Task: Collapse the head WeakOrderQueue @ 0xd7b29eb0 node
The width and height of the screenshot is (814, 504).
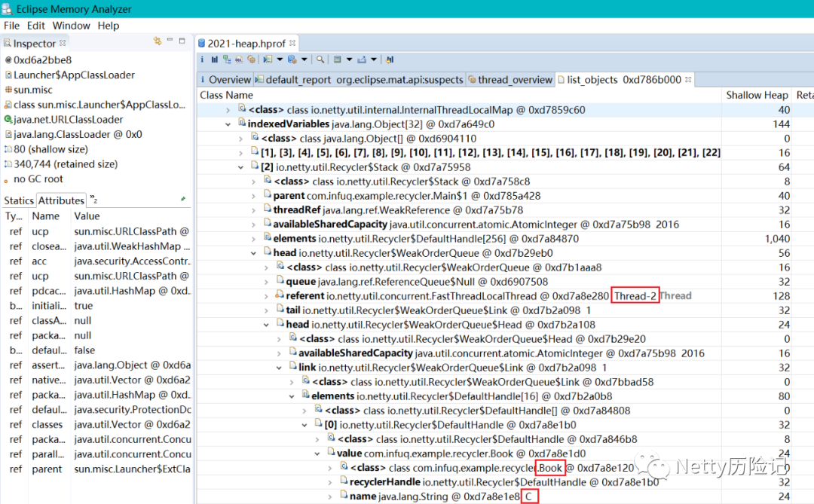Action: click(253, 253)
